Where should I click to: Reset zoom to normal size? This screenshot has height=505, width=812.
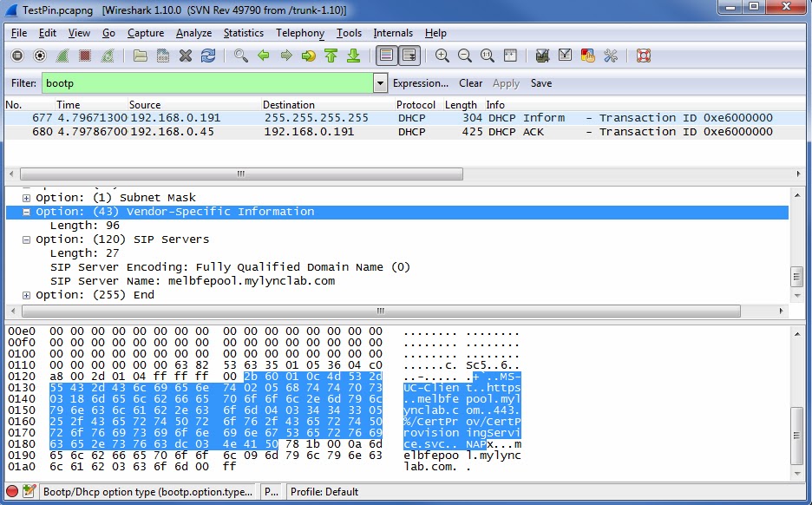488,56
